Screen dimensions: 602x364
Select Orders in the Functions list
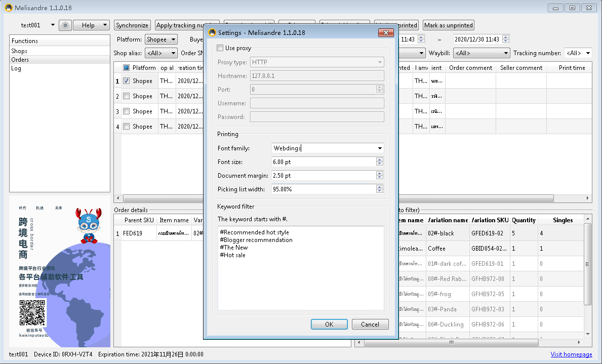tap(60, 60)
